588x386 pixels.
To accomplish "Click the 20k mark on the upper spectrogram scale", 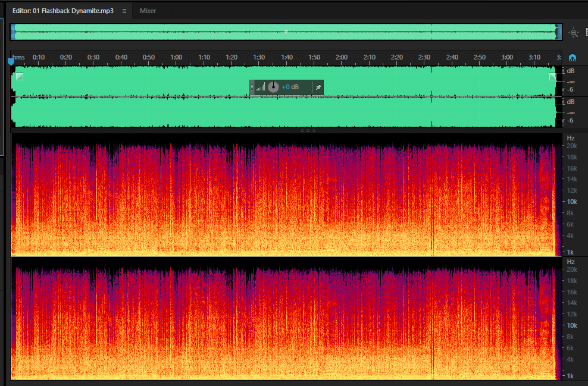I will [572, 146].
